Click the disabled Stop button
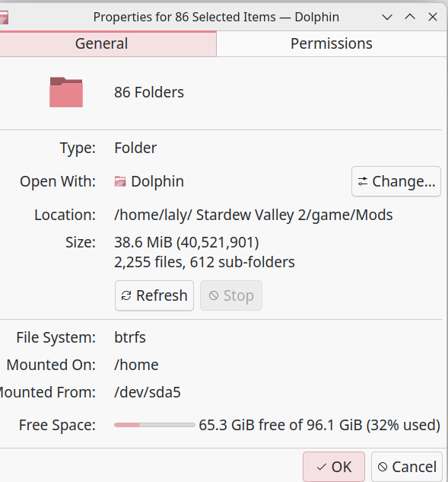The width and height of the screenshot is (448, 482). (231, 295)
